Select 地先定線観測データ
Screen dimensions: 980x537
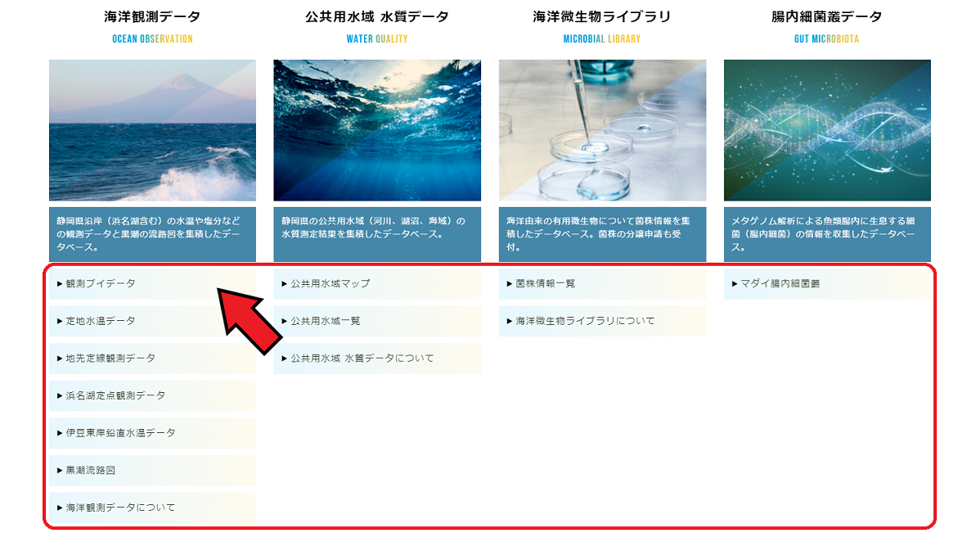(152, 359)
